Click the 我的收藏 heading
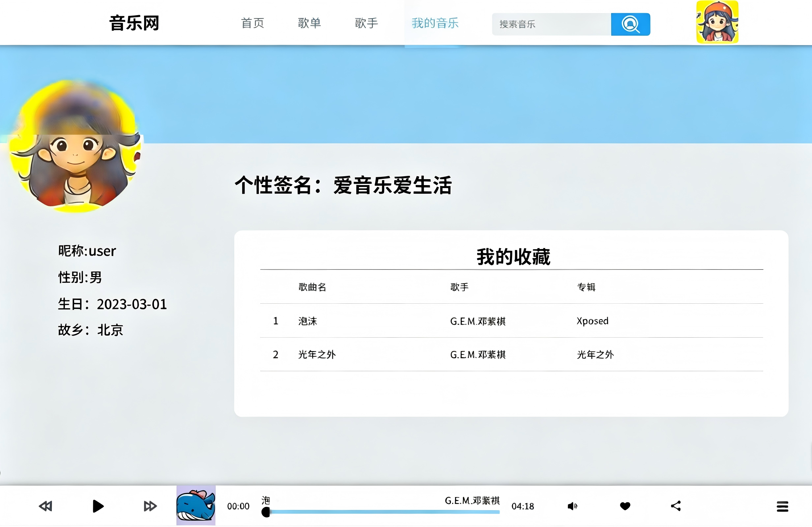The height and width of the screenshot is (527, 812). point(513,257)
